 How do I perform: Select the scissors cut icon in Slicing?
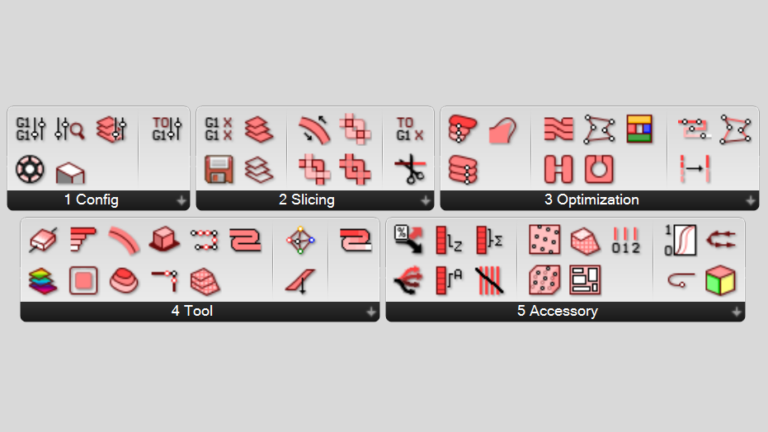pyautogui.click(x=410, y=169)
